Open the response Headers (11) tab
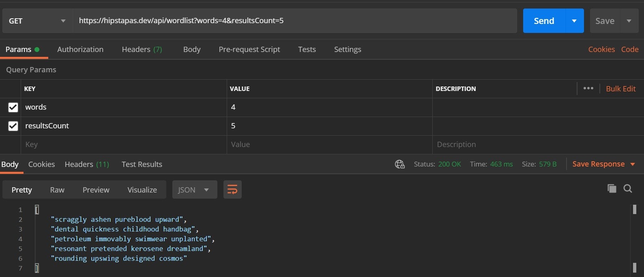644x277 pixels. coord(87,164)
